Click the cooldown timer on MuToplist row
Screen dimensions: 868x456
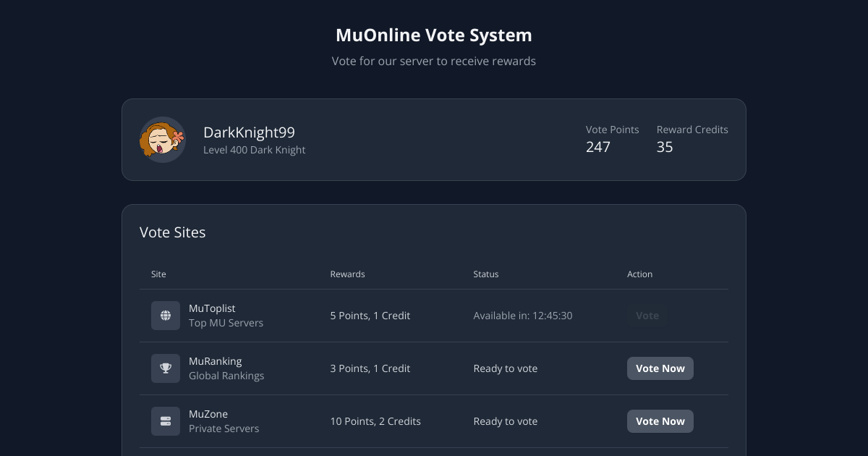pyautogui.click(x=522, y=315)
